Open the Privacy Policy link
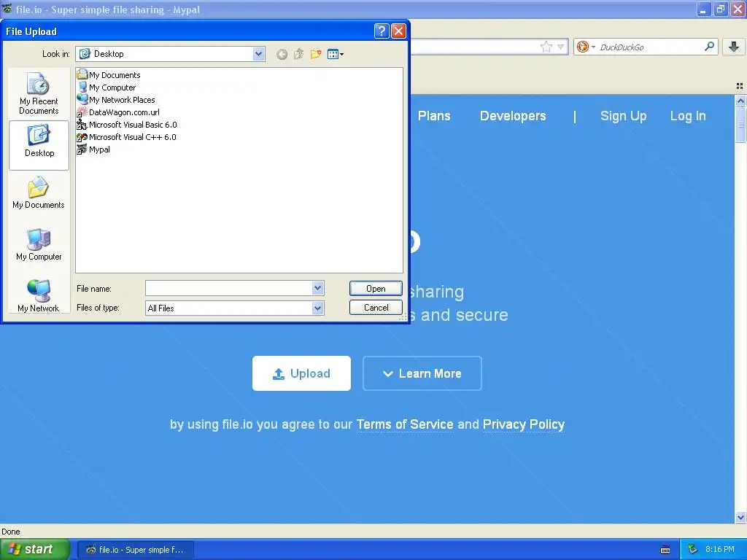747x560 pixels. coord(524,424)
